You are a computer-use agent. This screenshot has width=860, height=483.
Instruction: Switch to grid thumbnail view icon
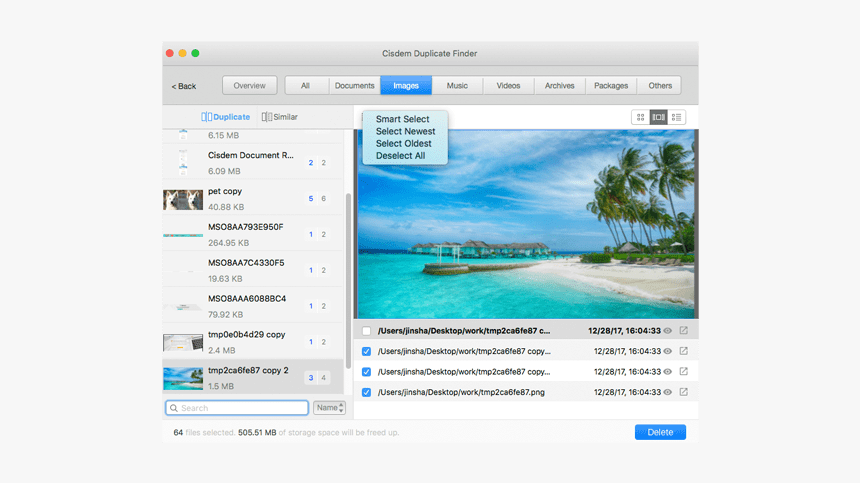pyautogui.click(x=640, y=117)
